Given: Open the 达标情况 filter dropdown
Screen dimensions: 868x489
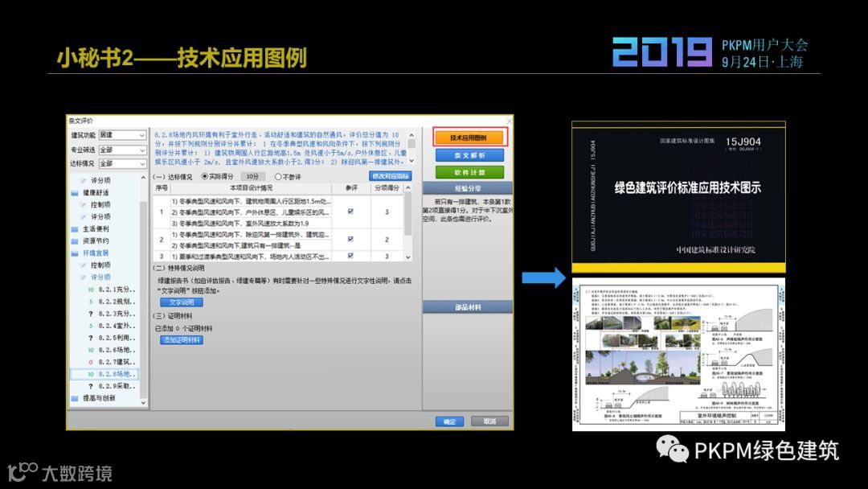Looking at the screenshot, I should point(122,164).
